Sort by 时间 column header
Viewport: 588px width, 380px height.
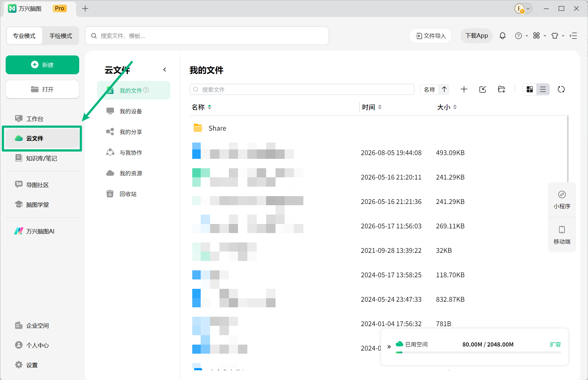[372, 107]
